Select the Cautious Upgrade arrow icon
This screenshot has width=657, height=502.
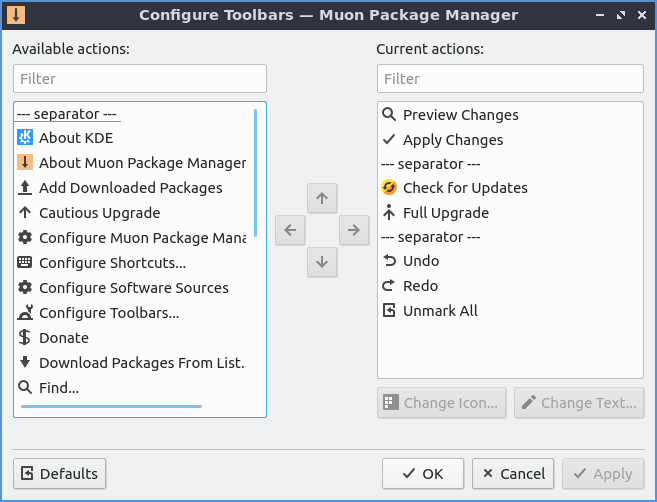25,213
